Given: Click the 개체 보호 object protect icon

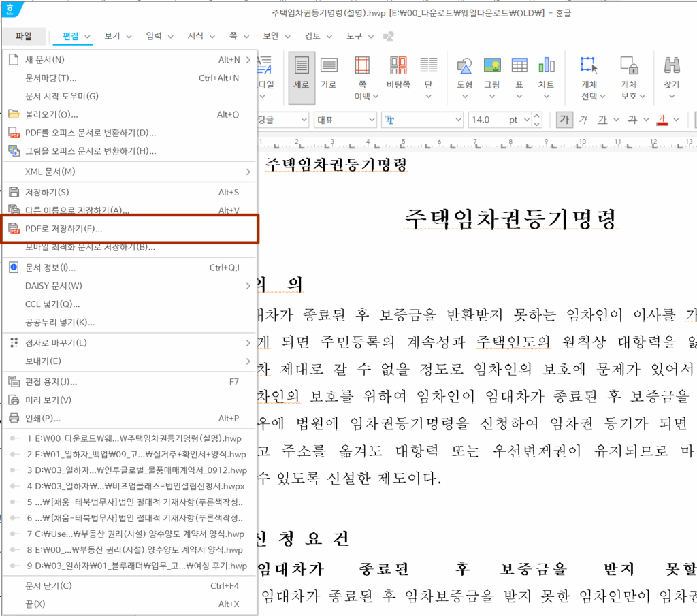Looking at the screenshot, I should point(629,65).
